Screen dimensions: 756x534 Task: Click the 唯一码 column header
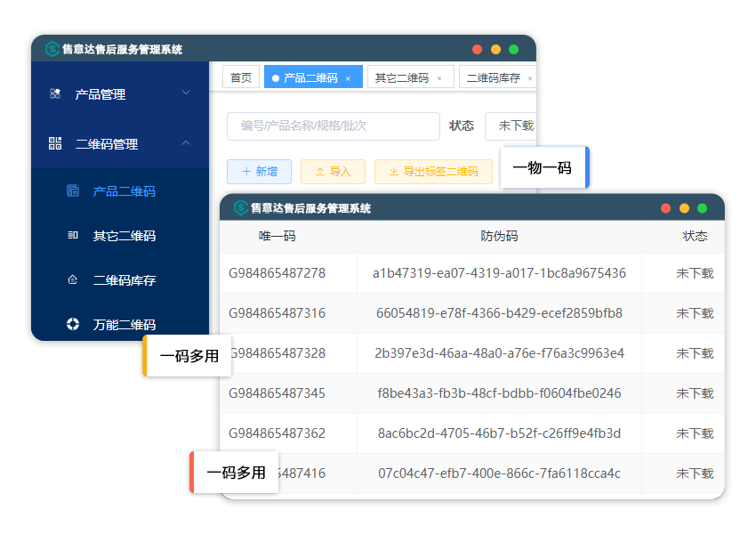tap(277, 236)
